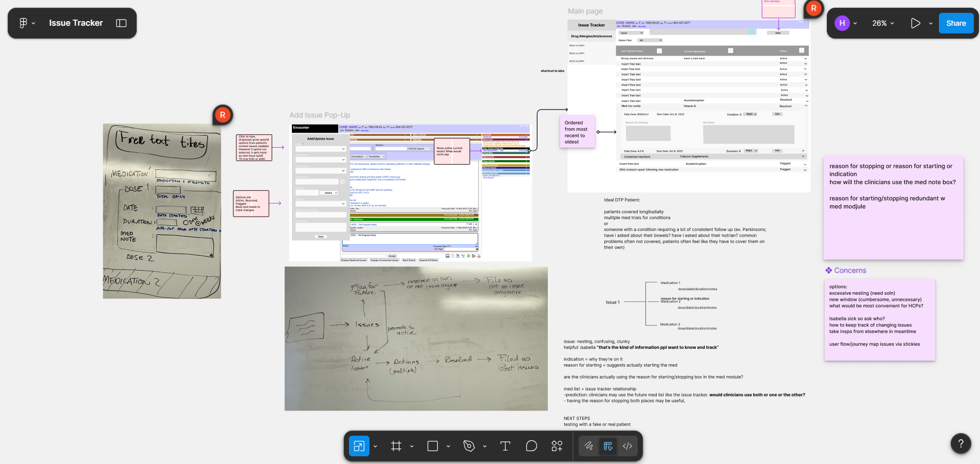Open the Issue Tracker file name menu
The width and height of the screenshot is (980, 464).
point(76,23)
